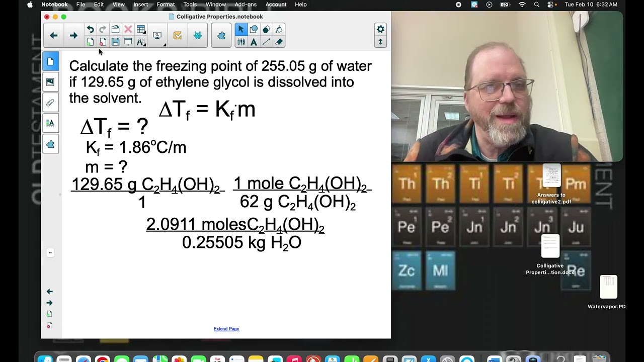Click the red X Delete icon
The height and width of the screenshot is (362, 644).
pyautogui.click(x=128, y=30)
